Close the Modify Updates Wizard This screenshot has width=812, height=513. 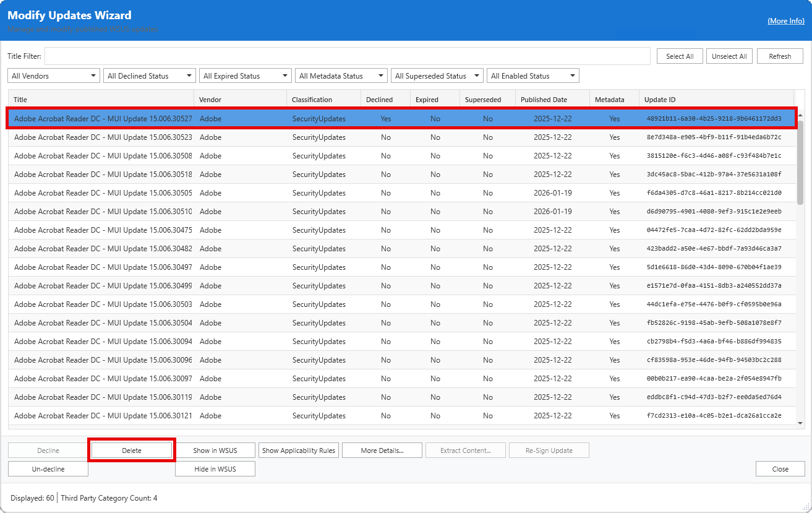coord(780,468)
